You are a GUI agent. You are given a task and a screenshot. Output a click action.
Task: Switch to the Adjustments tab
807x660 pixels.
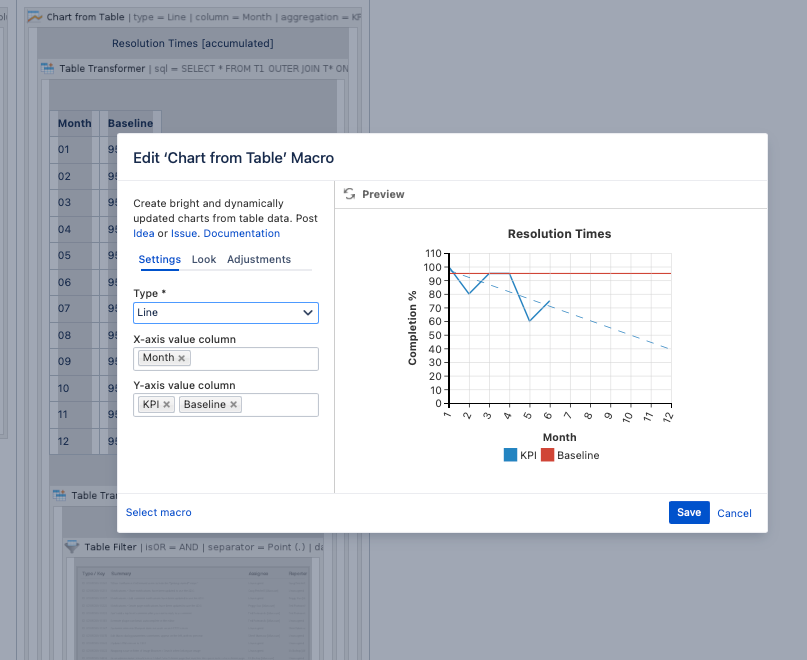[259, 259]
